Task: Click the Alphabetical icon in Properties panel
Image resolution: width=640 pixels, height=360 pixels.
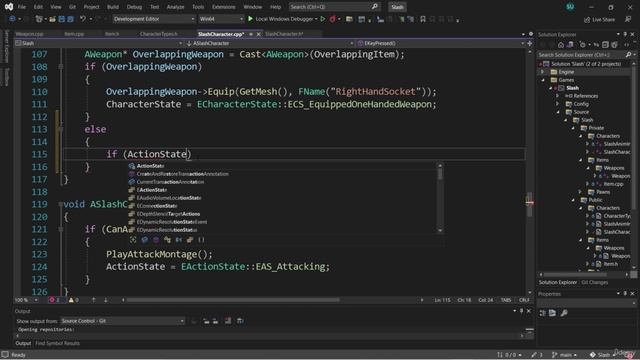Action: (552, 313)
